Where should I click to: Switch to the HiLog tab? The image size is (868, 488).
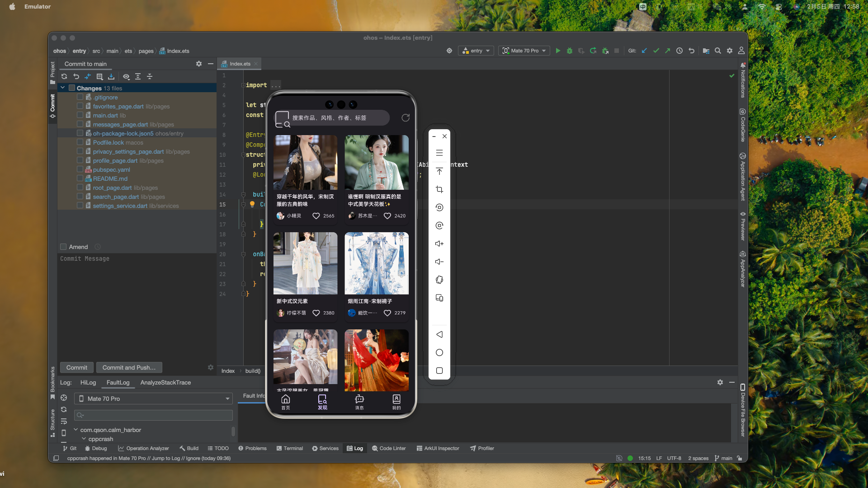(x=88, y=382)
